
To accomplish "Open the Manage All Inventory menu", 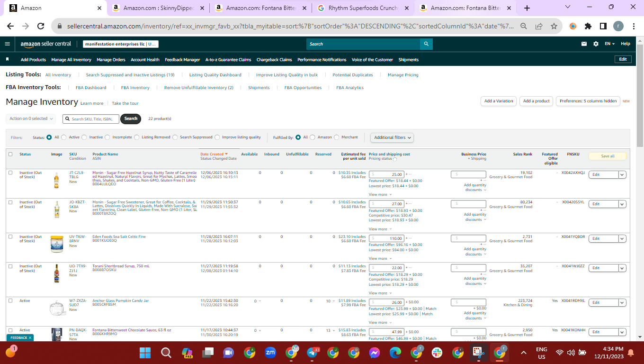I will tap(71, 60).
